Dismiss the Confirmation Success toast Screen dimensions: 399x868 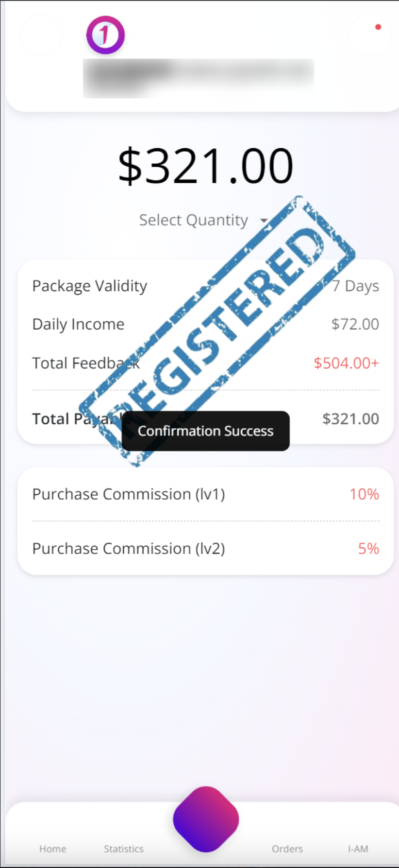205,431
